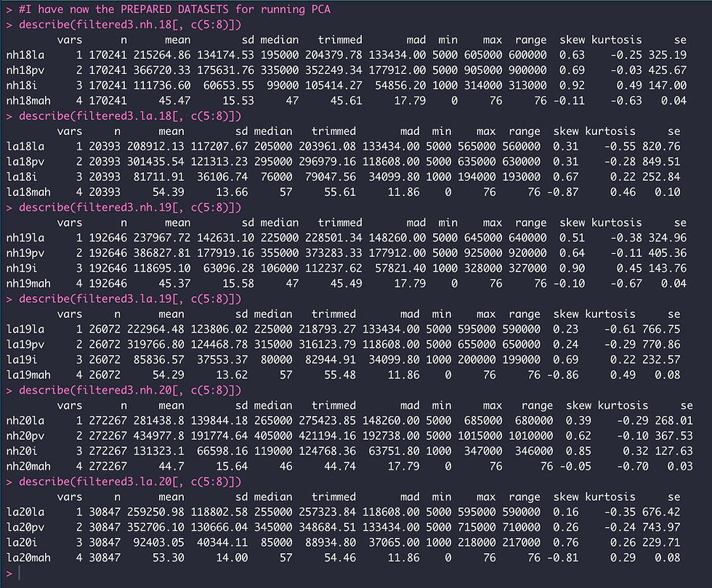Click trimmed value 203961.08
The image size is (712, 588).
(328, 147)
